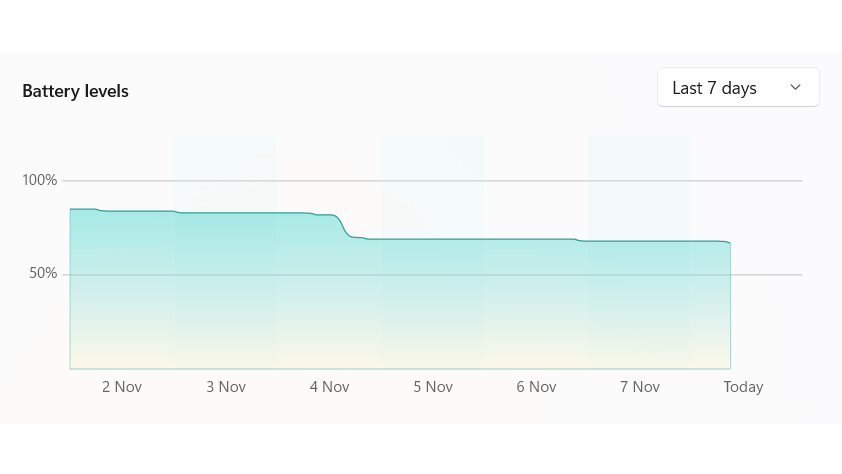
Task: Click the 50% axis label
Action: (x=43, y=274)
